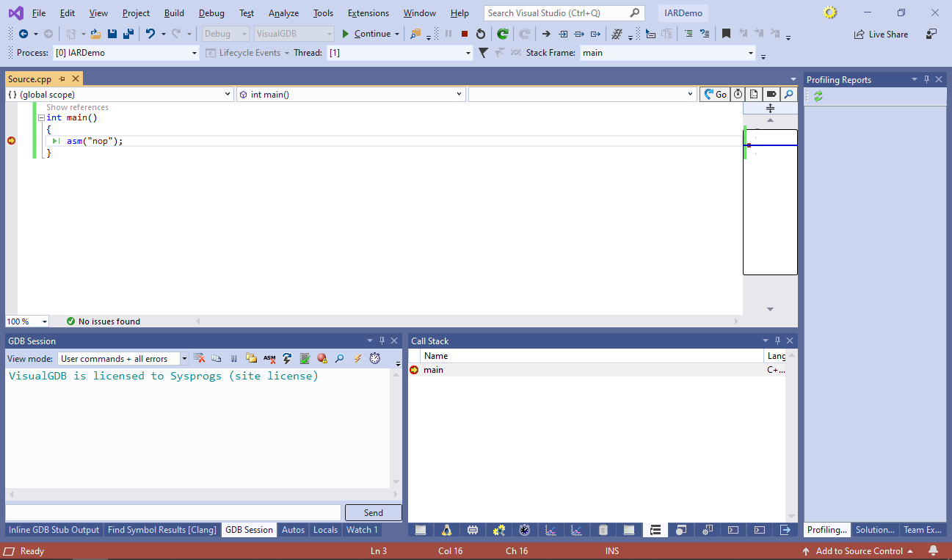Click the ASM icon in GDB Session toolbar
The image size is (952, 560).
[x=269, y=358]
